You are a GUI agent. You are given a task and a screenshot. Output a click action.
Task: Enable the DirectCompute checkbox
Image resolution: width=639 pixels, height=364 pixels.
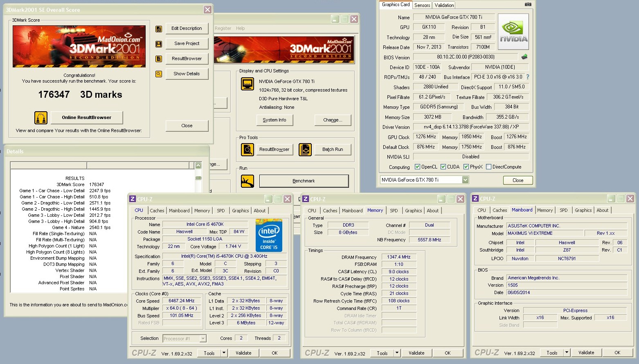[488, 167]
